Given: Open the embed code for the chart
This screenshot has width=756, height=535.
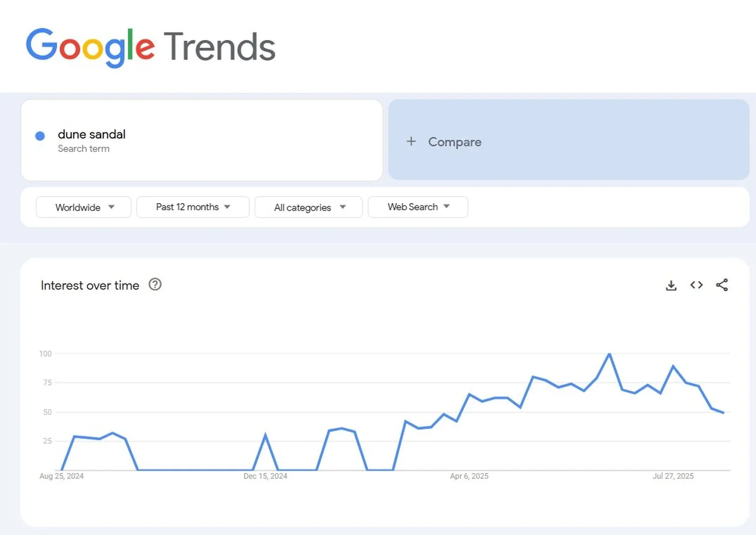Looking at the screenshot, I should pyautogui.click(x=696, y=285).
